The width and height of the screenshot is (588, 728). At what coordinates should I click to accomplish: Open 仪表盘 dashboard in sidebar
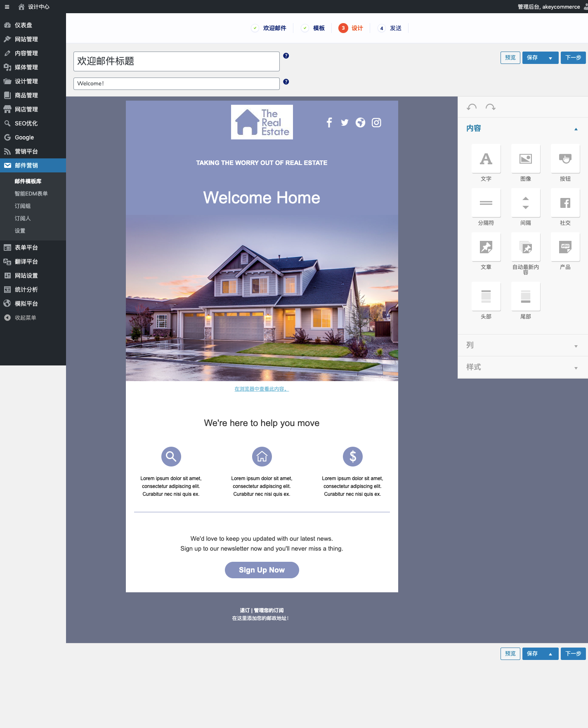(24, 25)
